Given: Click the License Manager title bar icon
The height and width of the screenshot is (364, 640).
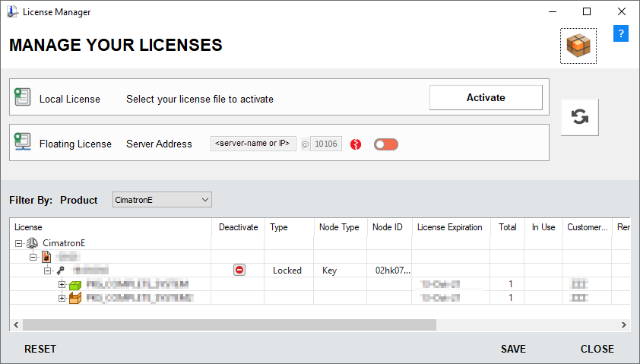Looking at the screenshot, I should tap(12, 11).
